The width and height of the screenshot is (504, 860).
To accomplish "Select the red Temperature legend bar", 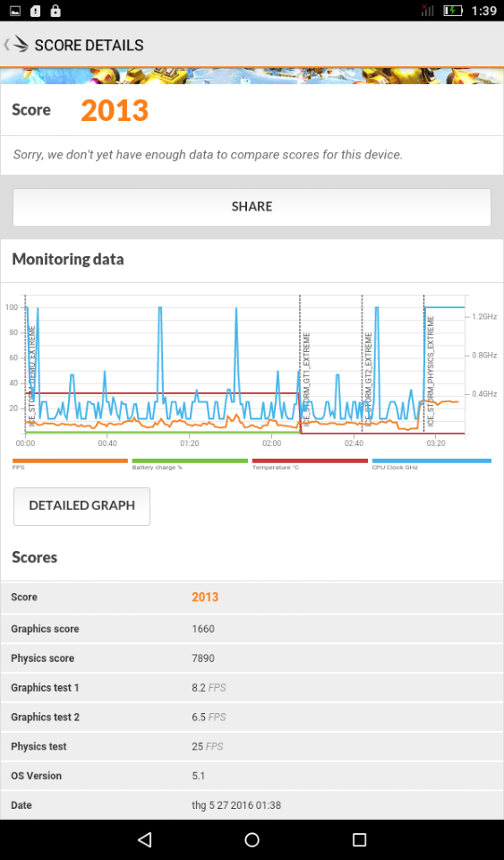I will (310, 461).
